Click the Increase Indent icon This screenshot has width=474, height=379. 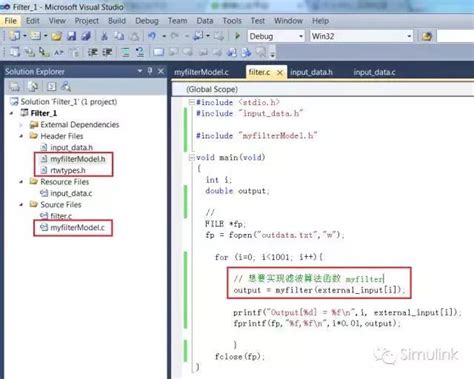click(x=107, y=52)
